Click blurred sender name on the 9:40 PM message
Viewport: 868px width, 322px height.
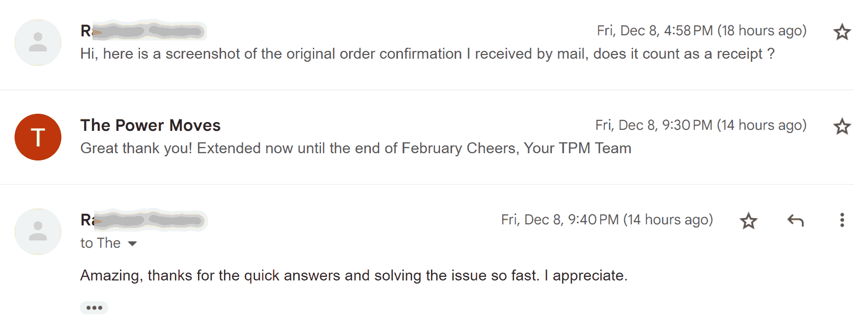144,220
